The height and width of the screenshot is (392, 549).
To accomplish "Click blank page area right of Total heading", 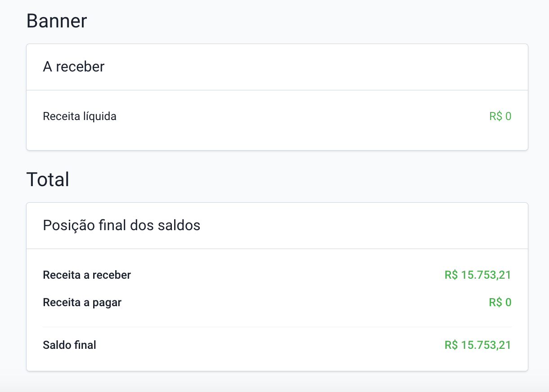I will (x=315, y=179).
